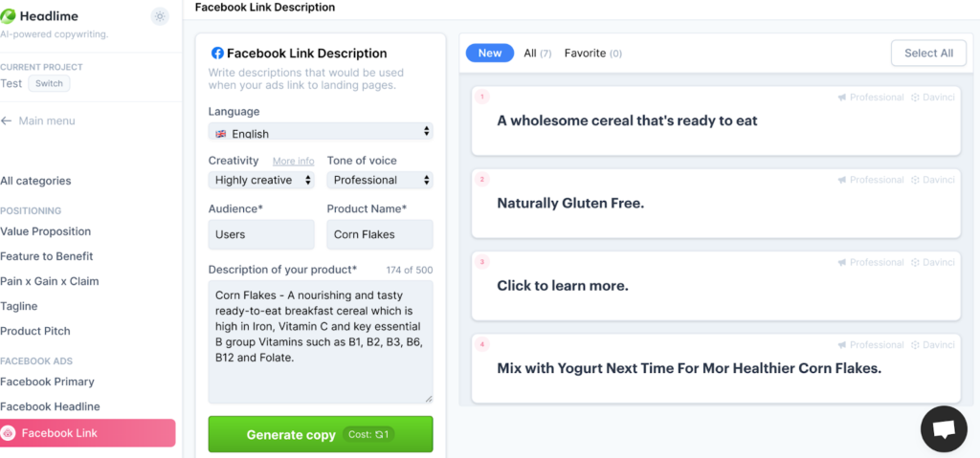Expand the Creativity dropdown

261,180
